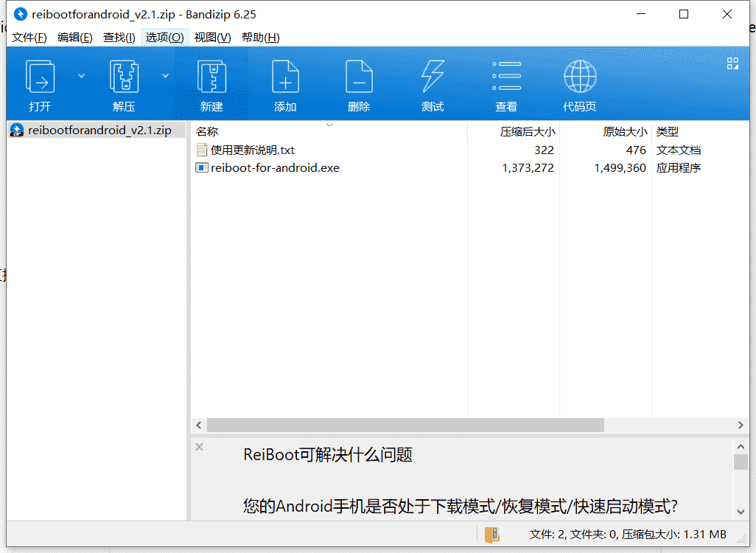This screenshot has height=553, width=756.
Task: Open the 文件(F) menu
Action: [x=29, y=38]
